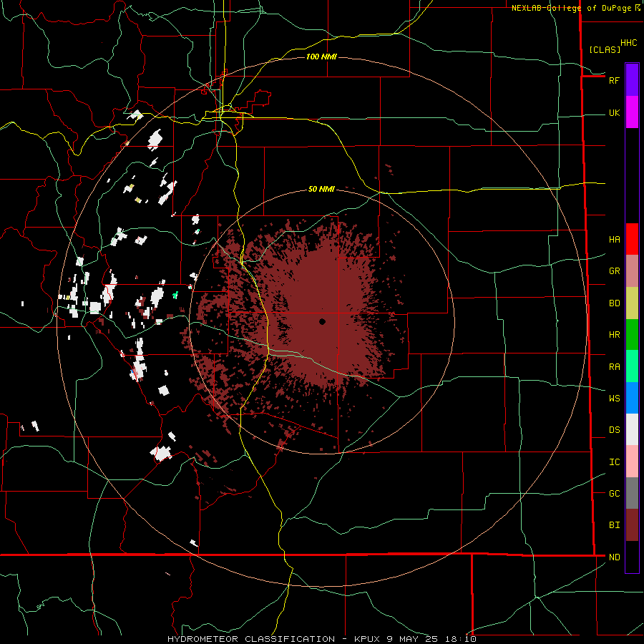The image size is (644, 644).
Task: Click the RA light green legend swatch
Action: click(632, 366)
